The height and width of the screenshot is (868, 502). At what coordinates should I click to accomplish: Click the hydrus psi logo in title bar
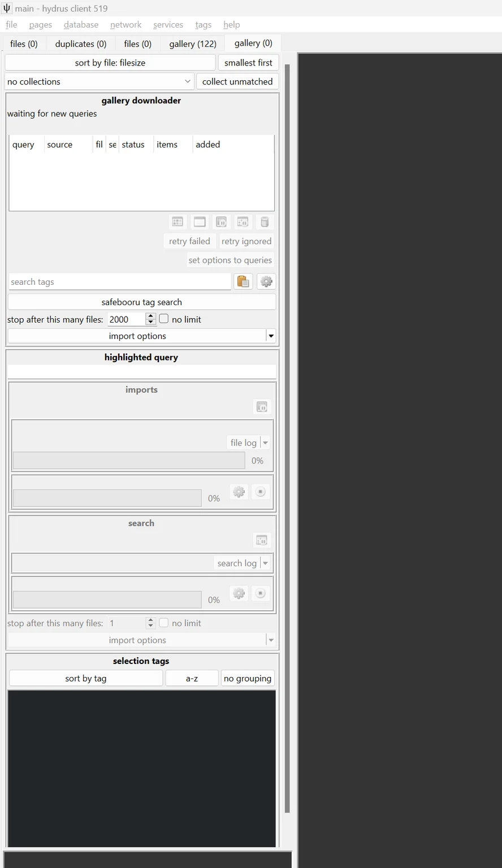(x=7, y=8)
